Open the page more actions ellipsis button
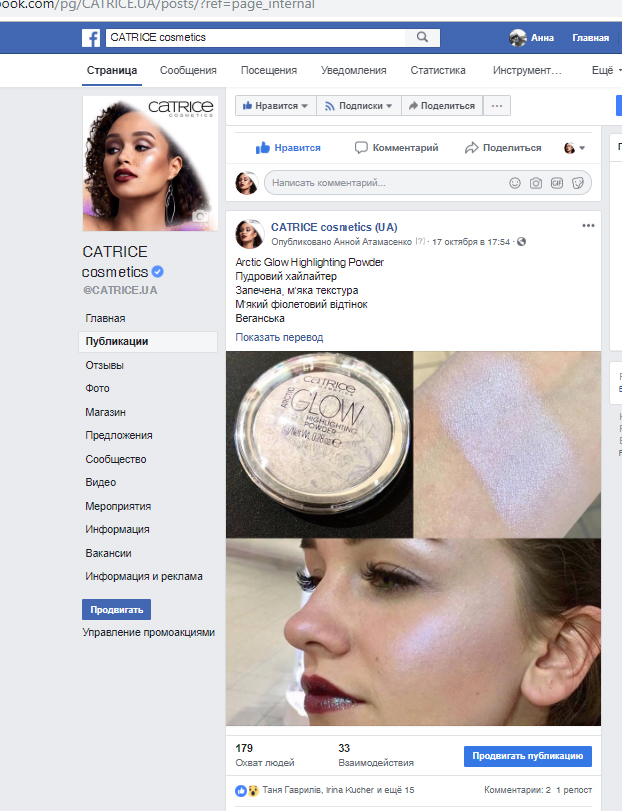The width and height of the screenshot is (622, 811). click(497, 106)
